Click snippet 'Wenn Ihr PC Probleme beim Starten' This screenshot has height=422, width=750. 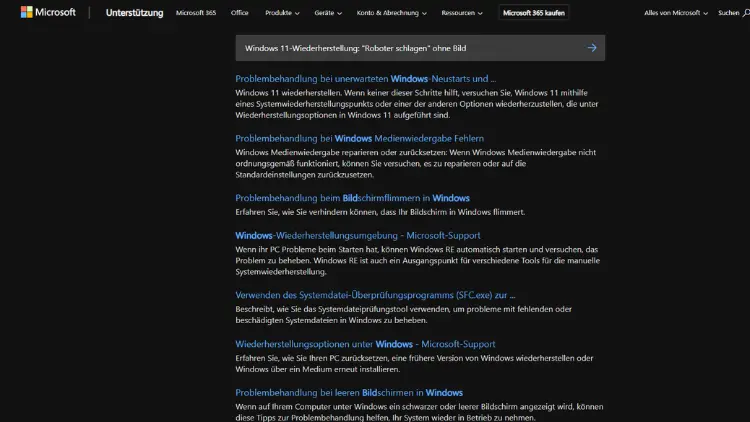pos(418,261)
